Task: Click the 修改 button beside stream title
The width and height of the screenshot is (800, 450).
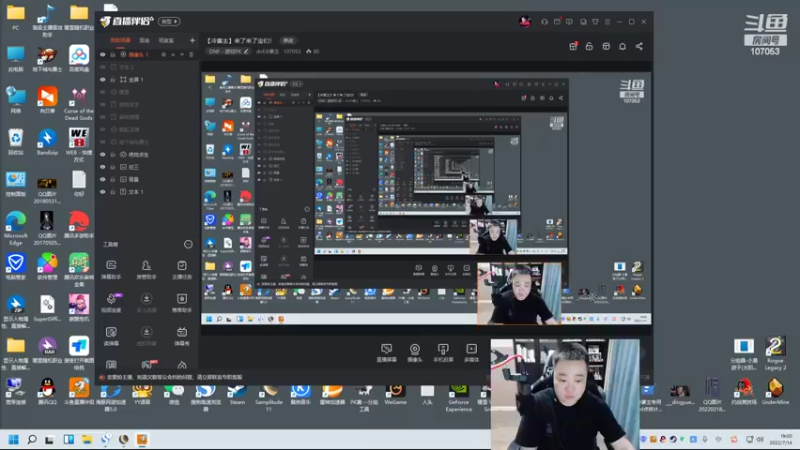Action: tap(288, 40)
